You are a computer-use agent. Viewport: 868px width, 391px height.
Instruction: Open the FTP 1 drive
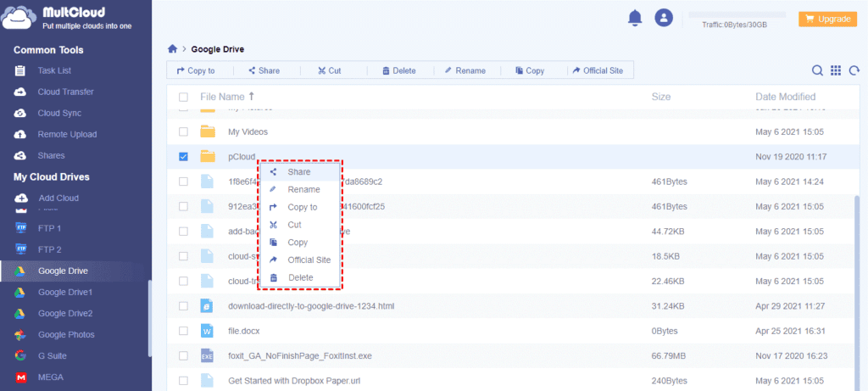(49, 228)
